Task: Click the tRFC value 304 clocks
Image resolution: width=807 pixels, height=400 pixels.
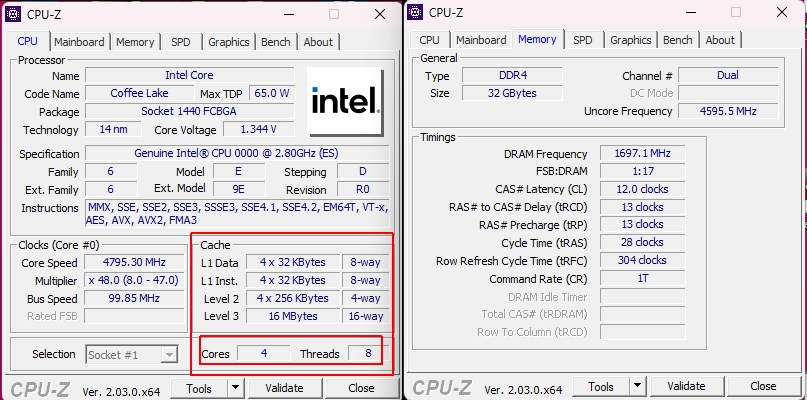Action: click(x=642, y=260)
